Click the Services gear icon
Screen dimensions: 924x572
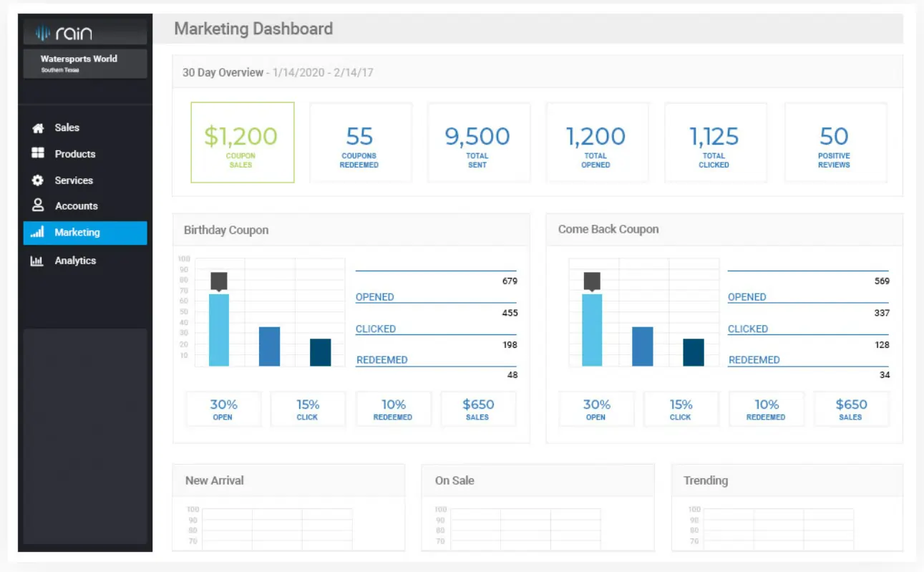pyautogui.click(x=38, y=180)
